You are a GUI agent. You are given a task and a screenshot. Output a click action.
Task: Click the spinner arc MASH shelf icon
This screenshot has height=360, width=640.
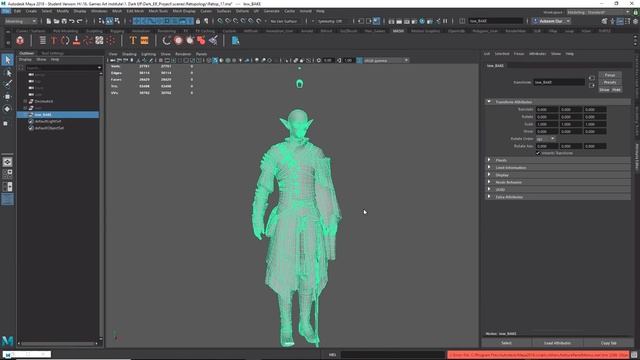167,40
